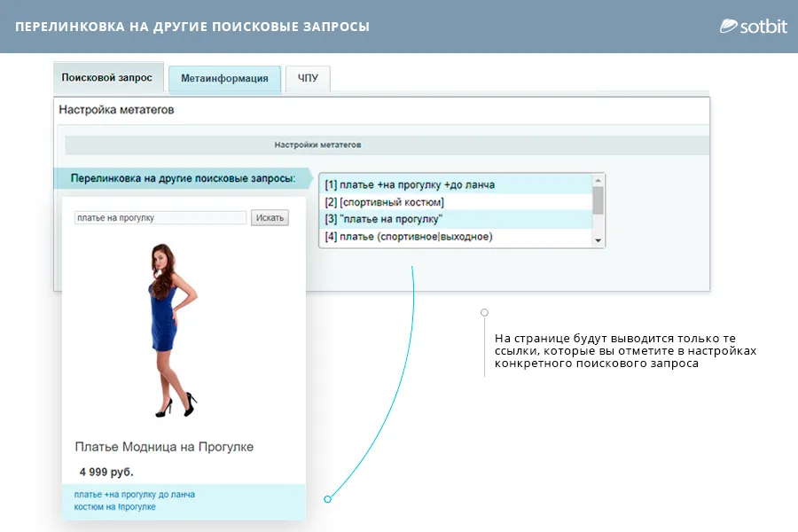The image size is (798, 532).
Task: Click the Искать search button
Action: click(x=270, y=218)
